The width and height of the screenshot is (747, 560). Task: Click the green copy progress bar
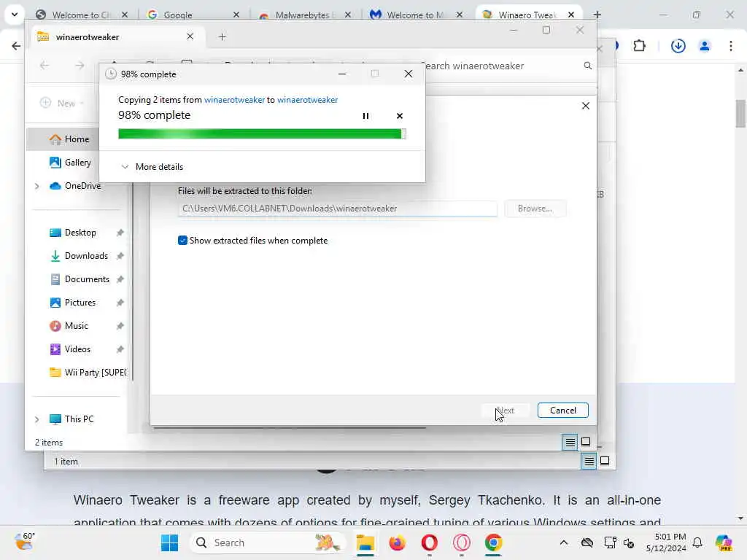(262, 134)
